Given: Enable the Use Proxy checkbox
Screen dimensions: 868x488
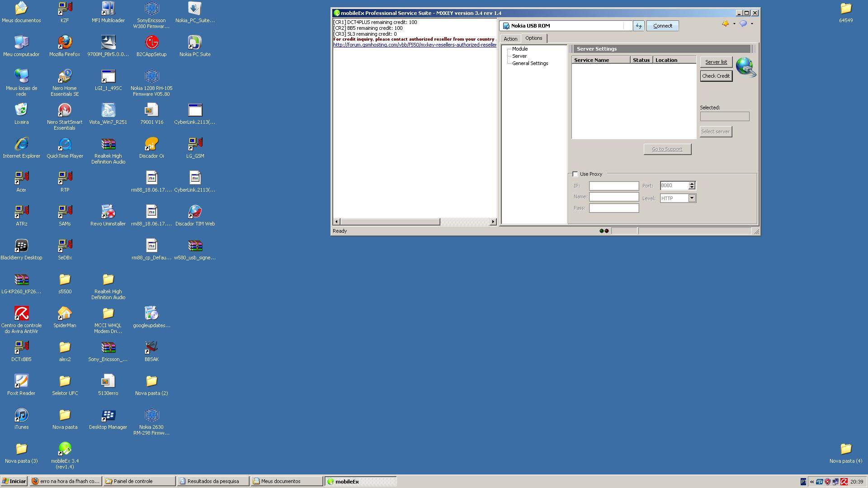Looking at the screenshot, I should click(x=575, y=174).
